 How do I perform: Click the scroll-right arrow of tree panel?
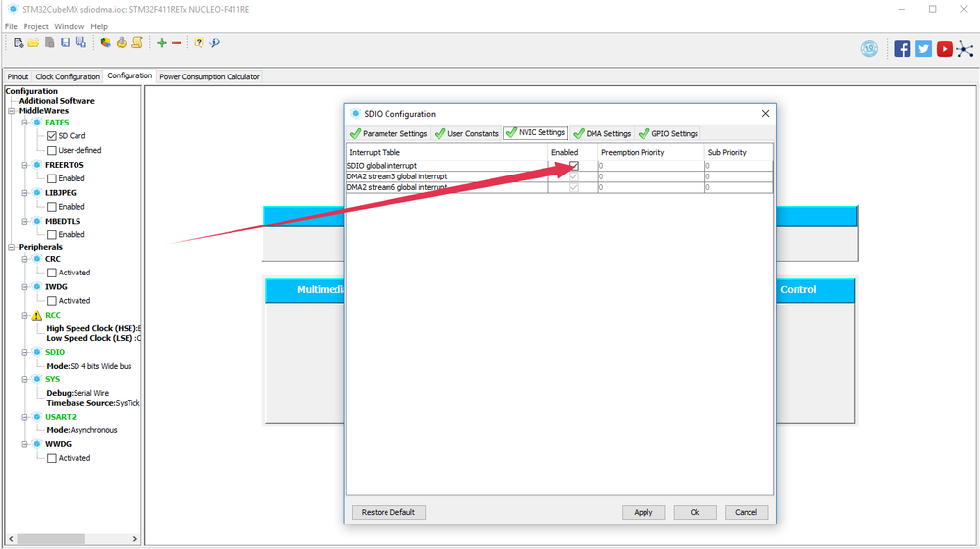coord(135,538)
